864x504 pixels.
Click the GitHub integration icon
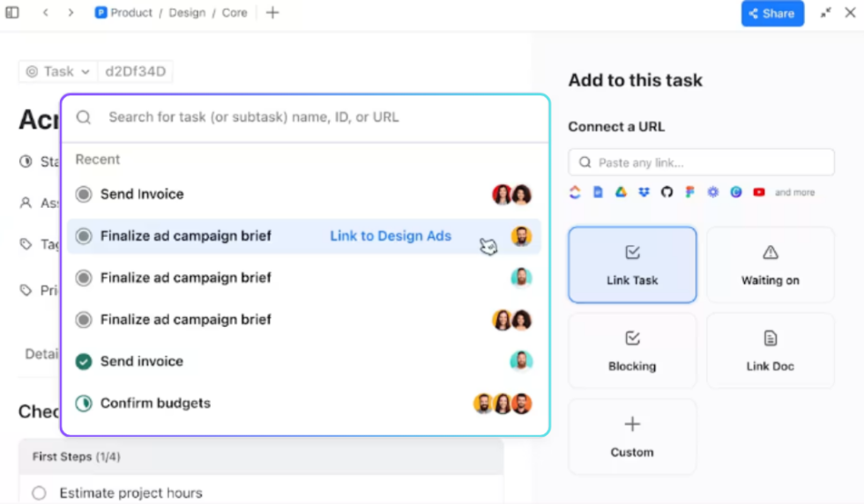click(667, 192)
